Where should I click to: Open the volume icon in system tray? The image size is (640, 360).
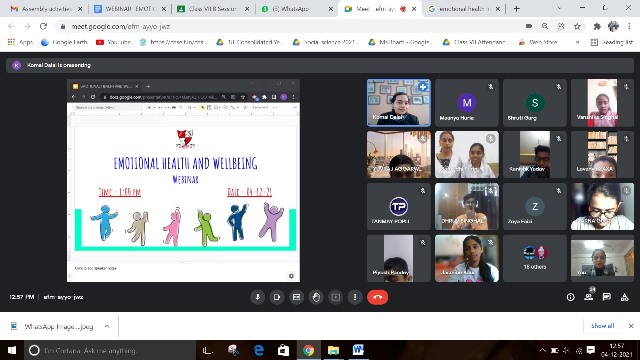567,350
